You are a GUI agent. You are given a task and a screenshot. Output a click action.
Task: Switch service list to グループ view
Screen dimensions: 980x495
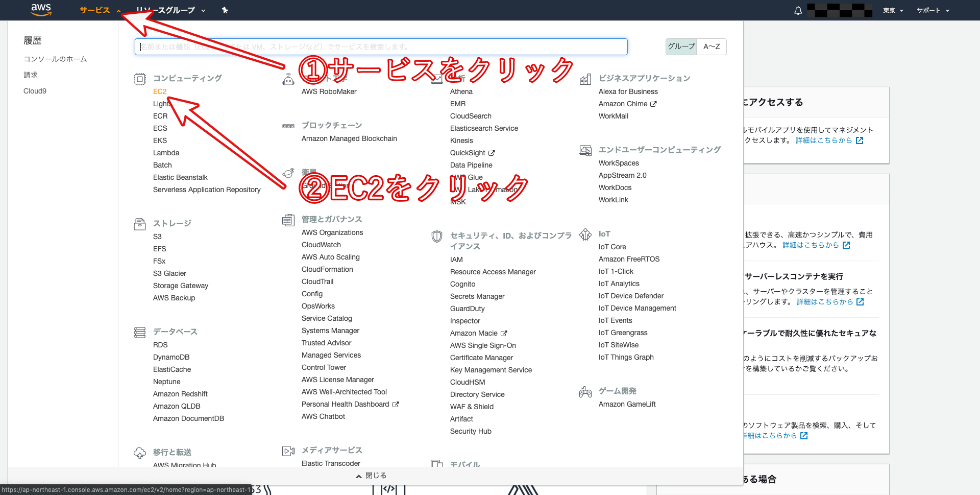[681, 46]
